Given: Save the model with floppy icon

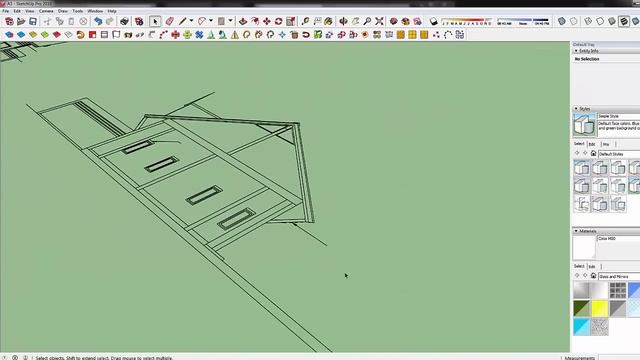Looking at the screenshot, I should pyautogui.click(x=33, y=21).
